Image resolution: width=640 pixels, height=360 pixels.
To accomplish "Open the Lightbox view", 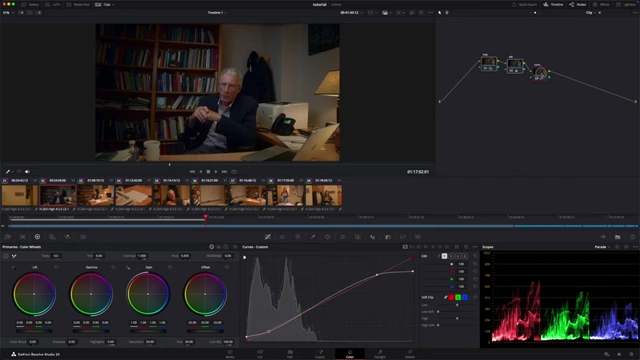I will point(627,4).
